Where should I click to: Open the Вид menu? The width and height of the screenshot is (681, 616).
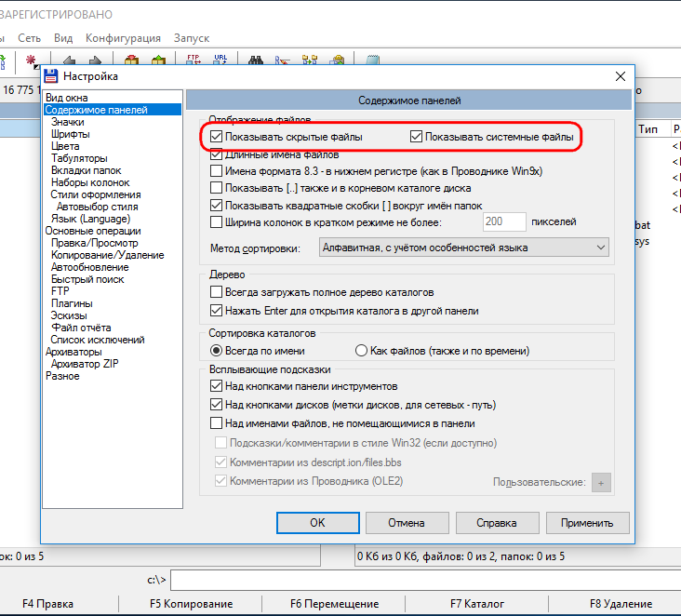click(63, 38)
